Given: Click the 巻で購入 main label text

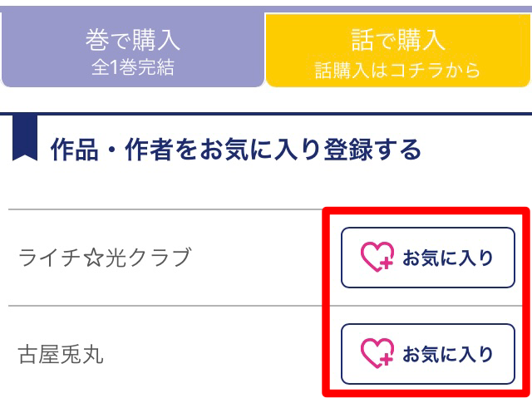Looking at the screenshot, I should click(x=133, y=40).
